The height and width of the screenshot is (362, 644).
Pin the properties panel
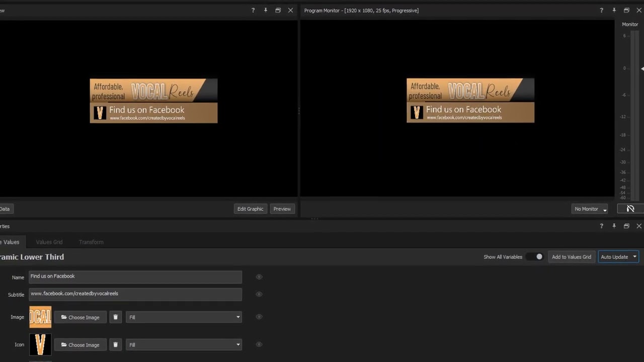pyautogui.click(x=614, y=226)
